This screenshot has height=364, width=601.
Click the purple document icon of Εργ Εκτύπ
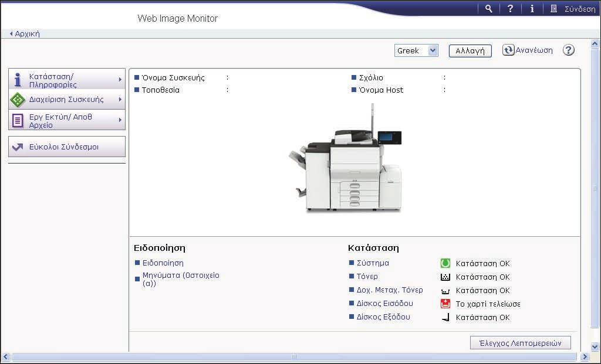tap(18, 120)
